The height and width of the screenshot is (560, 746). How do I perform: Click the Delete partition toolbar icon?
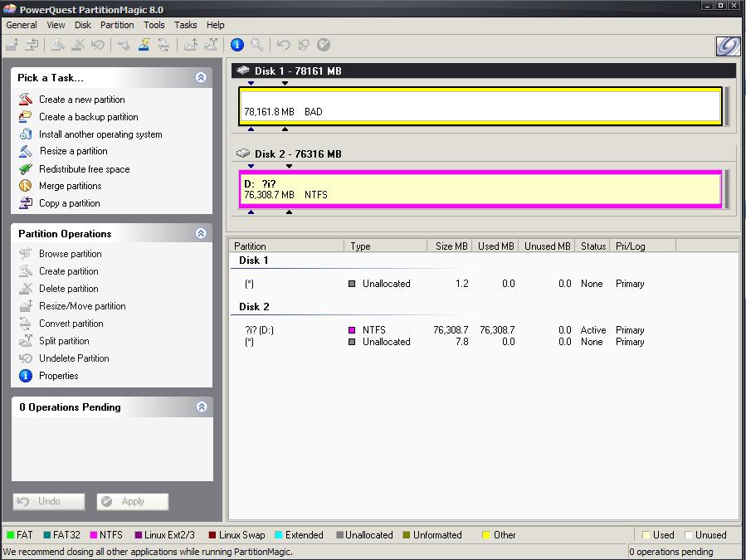pyautogui.click(x=78, y=45)
